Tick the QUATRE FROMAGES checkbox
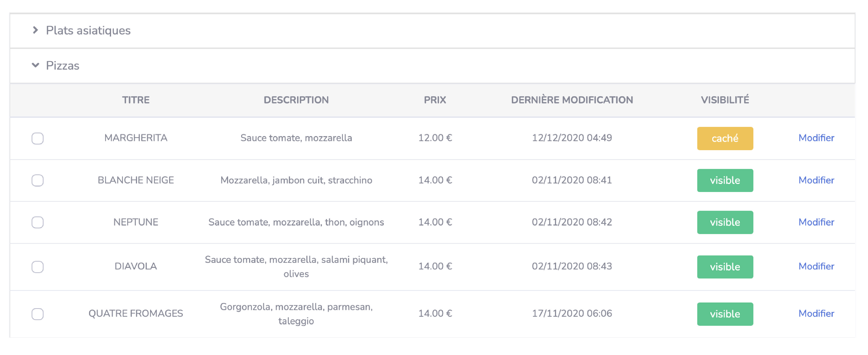The width and height of the screenshot is (868, 355). [x=37, y=314]
